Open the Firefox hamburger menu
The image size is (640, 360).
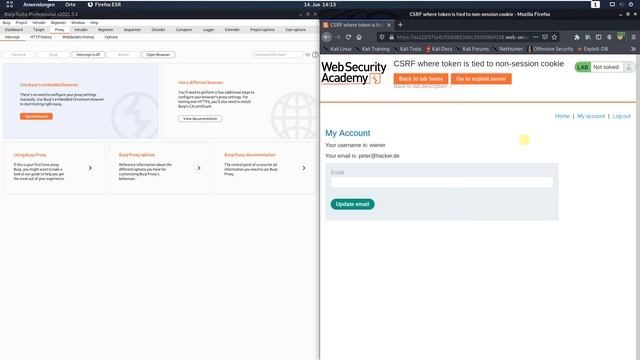(x=633, y=37)
